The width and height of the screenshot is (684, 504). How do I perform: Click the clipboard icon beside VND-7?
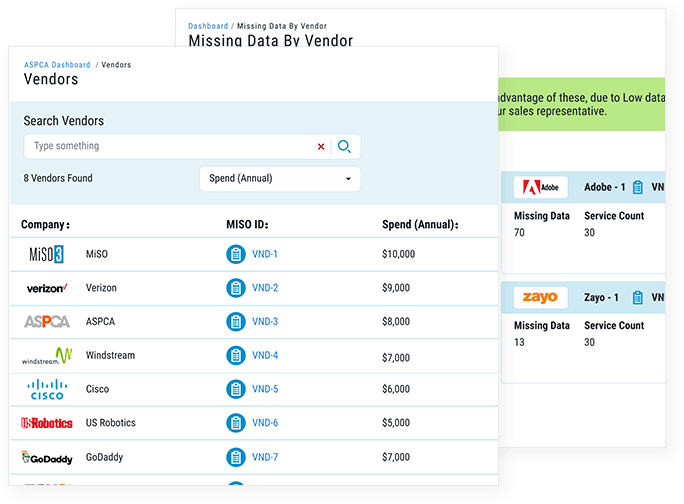[x=236, y=457]
